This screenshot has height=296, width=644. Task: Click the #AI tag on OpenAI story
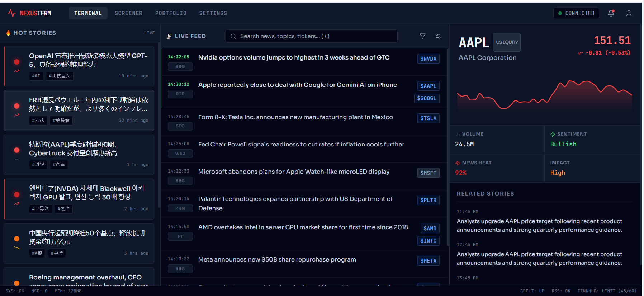point(36,76)
